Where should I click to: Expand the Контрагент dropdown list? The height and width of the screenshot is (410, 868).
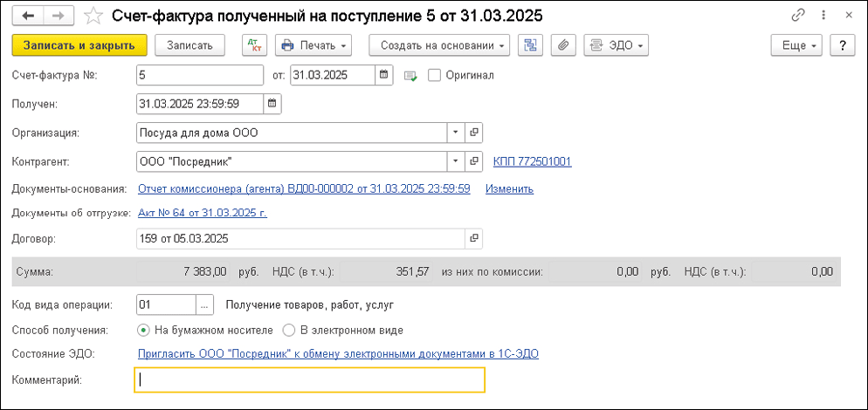[455, 161]
